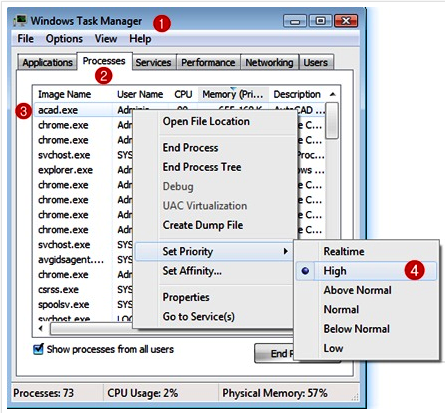This screenshot has height=413, width=445.
Task: Expand the Set Priority submenu
Action: tap(214, 251)
